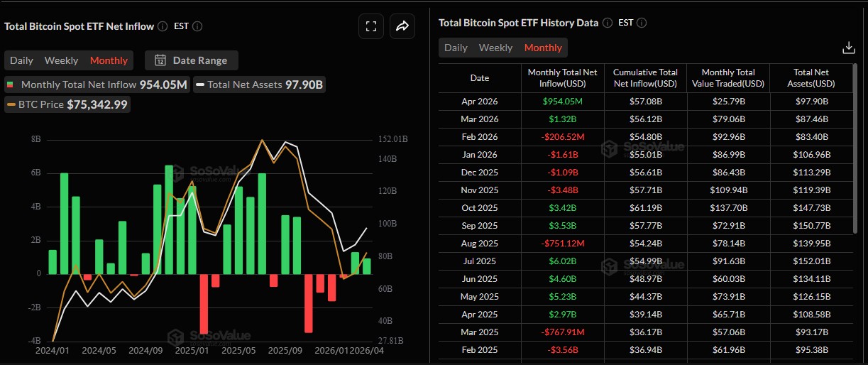The height and width of the screenshot is (365, 868).
Task: Hide the Total Net Assets line on the chart
Action: [x=260, y=85]
